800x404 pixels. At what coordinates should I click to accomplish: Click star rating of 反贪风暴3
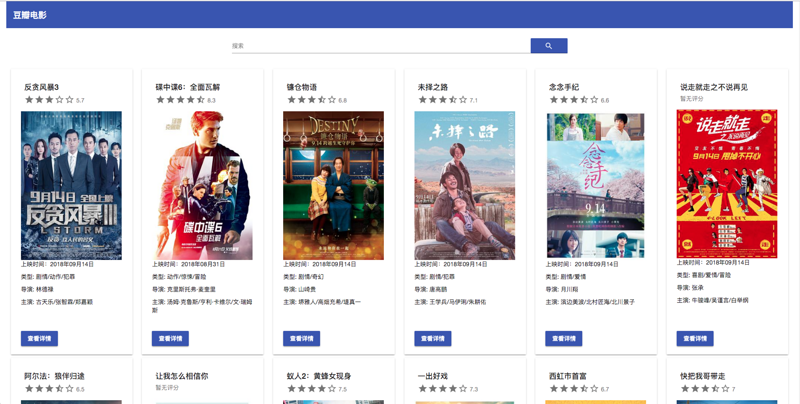click(49, 100)
